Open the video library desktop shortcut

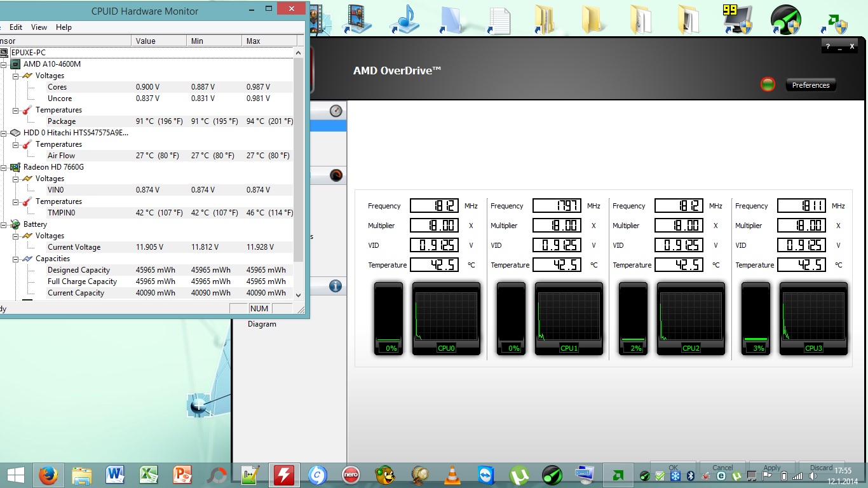tap(358, 19)
